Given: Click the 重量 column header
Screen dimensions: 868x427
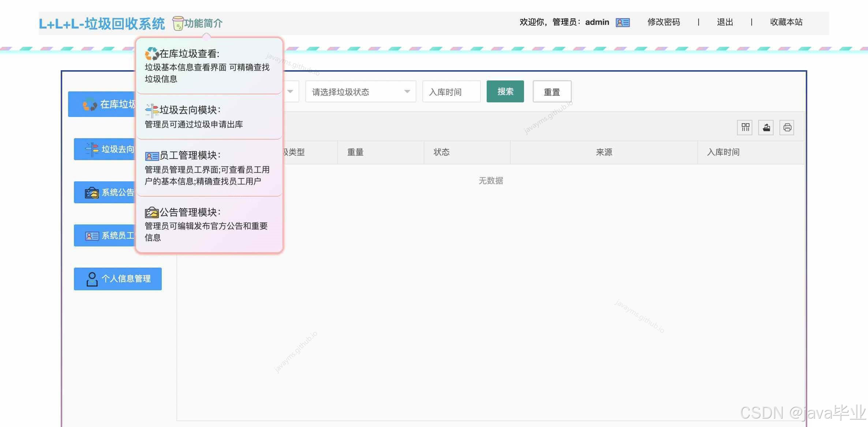Looking at the screenshot, I should point(381,152).
